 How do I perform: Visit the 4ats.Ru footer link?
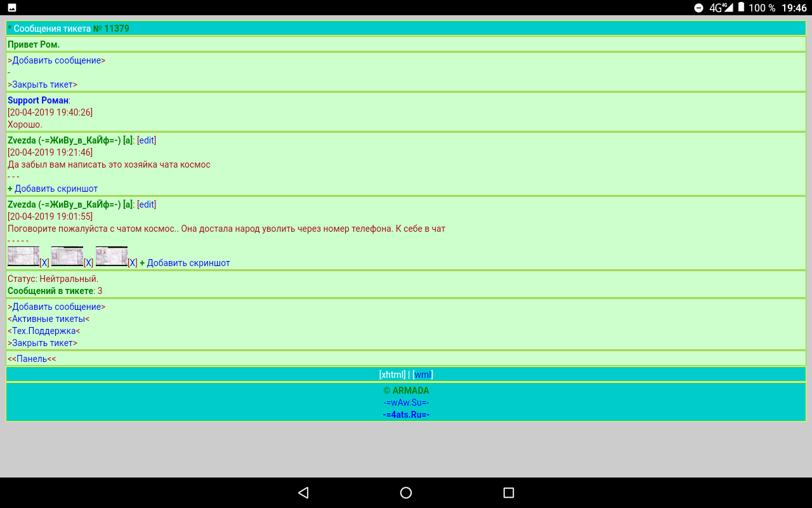[406, 415]
